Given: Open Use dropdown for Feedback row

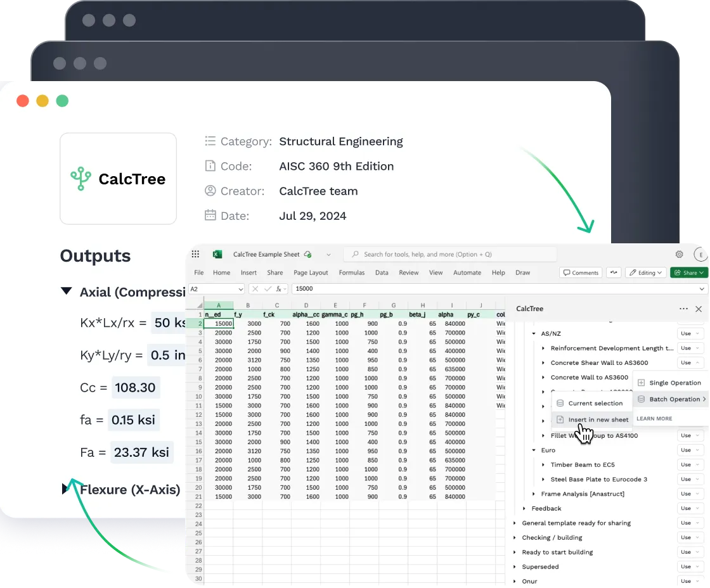Looking at the screenshot, I should pos(690,508).
